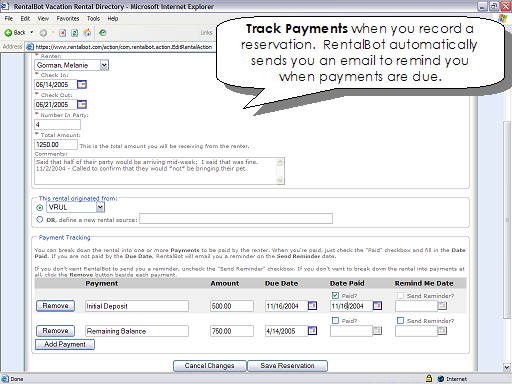Image resolution: width=512 pixels, height=384 pixels.
Task: Open Initial Deposit Remind Me calendar icon
Action: (x=442, y=306)
